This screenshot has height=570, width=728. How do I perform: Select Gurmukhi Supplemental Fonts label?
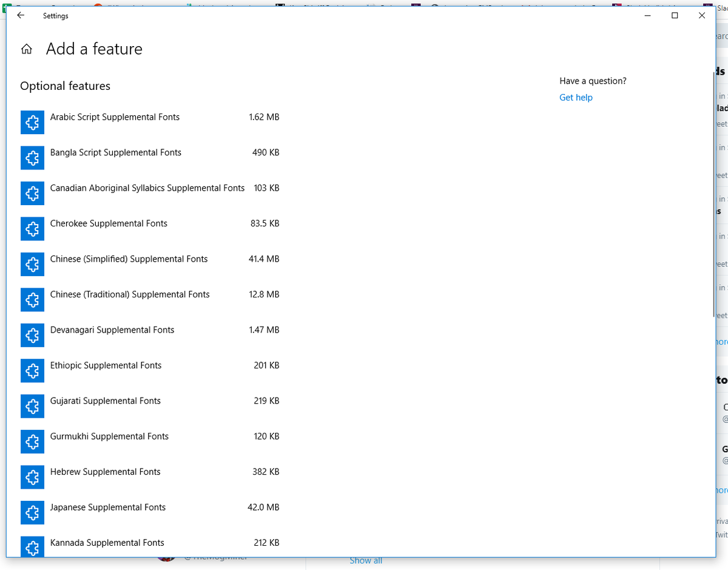point(109,436)
